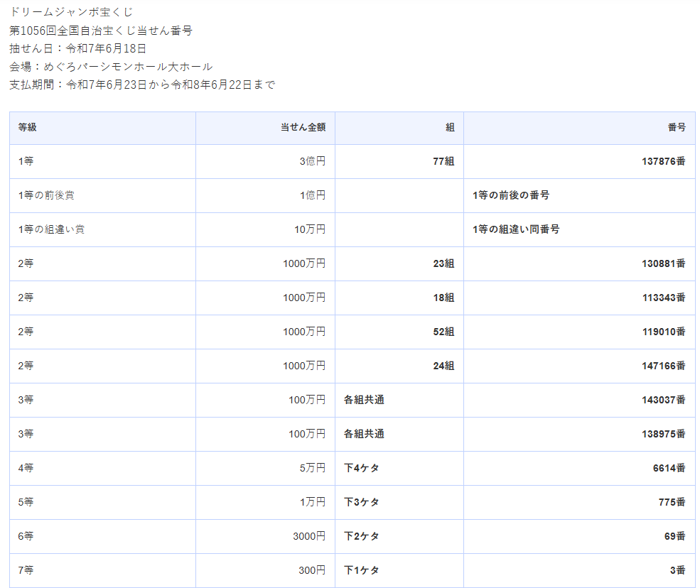
Task: Click 100万円 in the 138975番 row
Action: (x=307, y=434)
